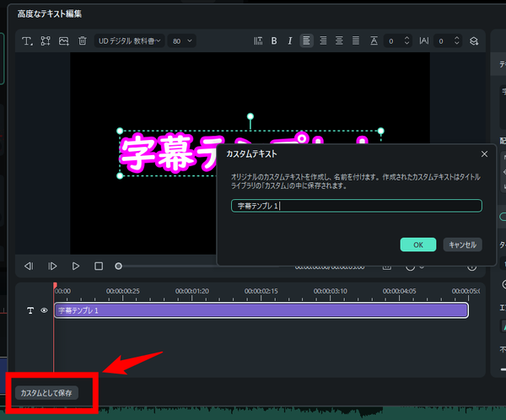Click the layer arrange icon

click(x=474, y=41)
